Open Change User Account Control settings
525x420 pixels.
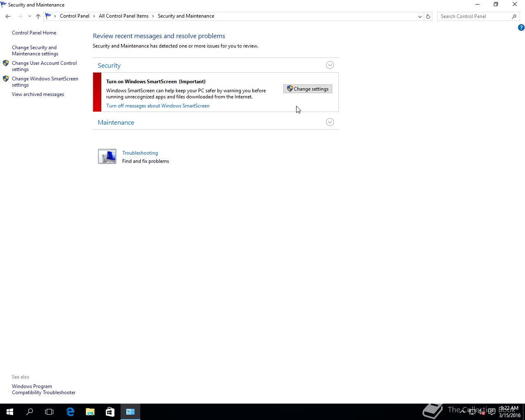44,66
